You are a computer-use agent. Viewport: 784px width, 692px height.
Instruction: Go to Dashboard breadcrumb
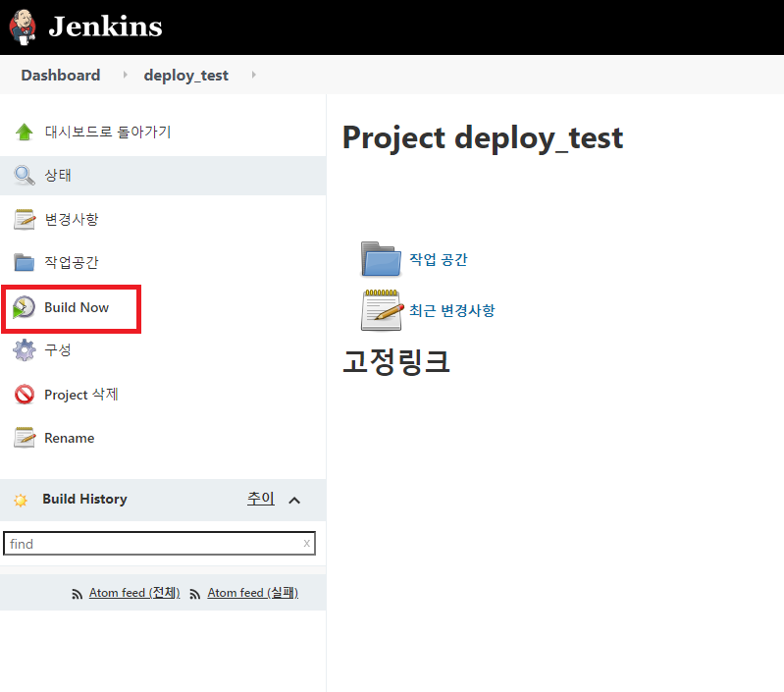(x=61, y=75)
